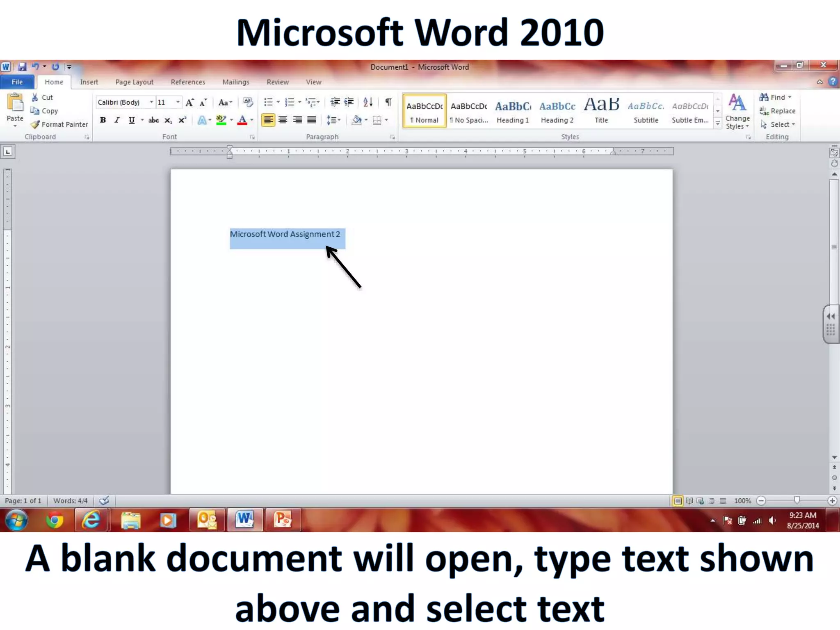Click the Shrink Font icon
The height and width of the screenshot is (630, 840).
pos(203,103)
